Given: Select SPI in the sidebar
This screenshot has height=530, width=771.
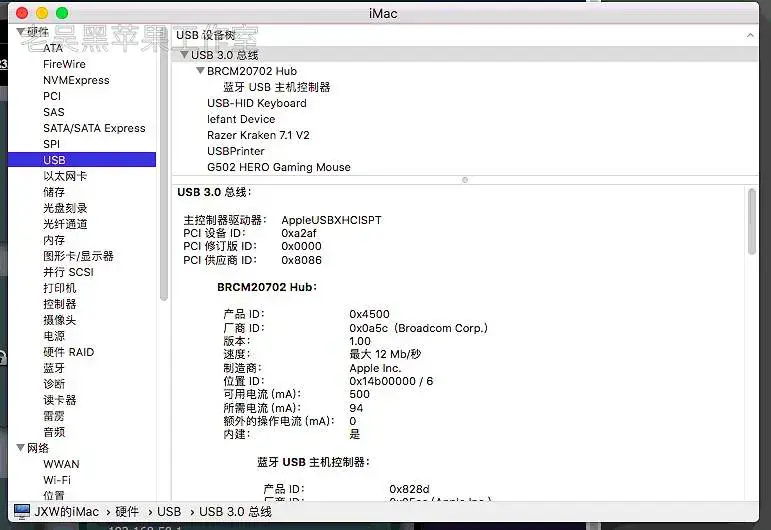Looking at the screenshot, I should [52, 144].
